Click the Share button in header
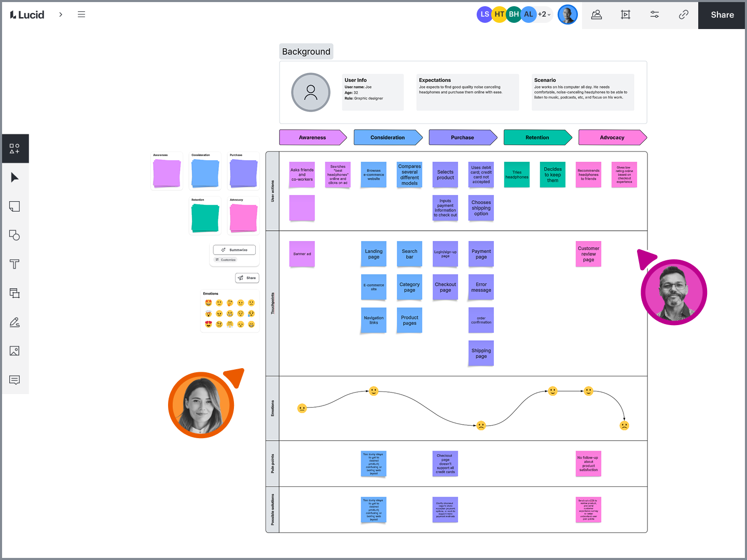Screen dimensions: 747x560 click(722, 15)
